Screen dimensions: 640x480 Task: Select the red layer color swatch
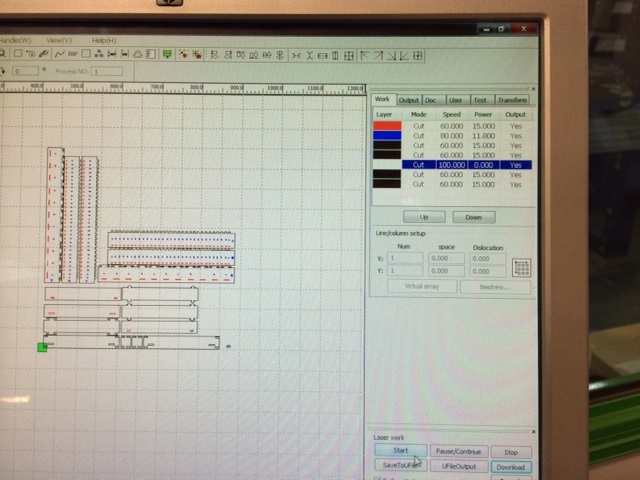pyautogui.click(x=387, y=126)
